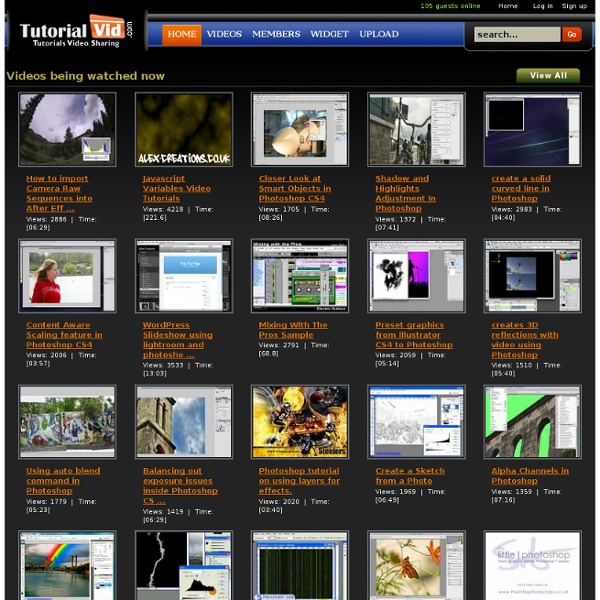Open the Shadow and Highlights video thumbnail
This screenshot has width=600, height=600.
point(416,129)
